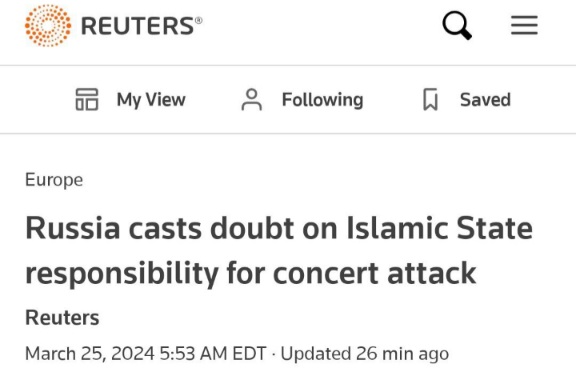Click the word 'responsibility' in the headline

(122, 275)
